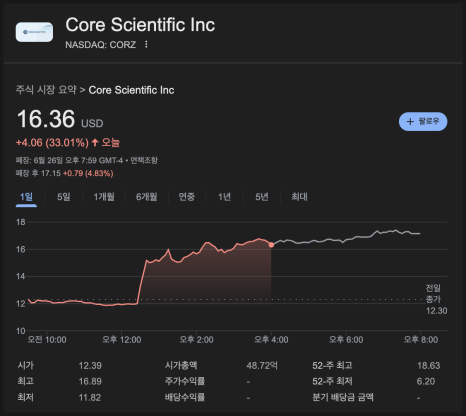The height and width of the screenshot is (416, 466).
Task: Switch to the 5년 chart range tab
Action: (262, 197)
